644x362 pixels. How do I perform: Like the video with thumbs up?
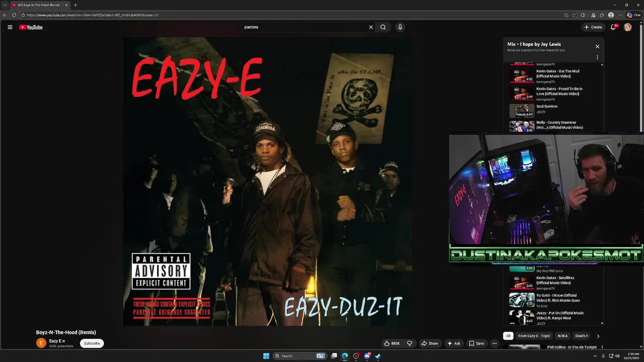pyautogui.click(x=392, y=343)
